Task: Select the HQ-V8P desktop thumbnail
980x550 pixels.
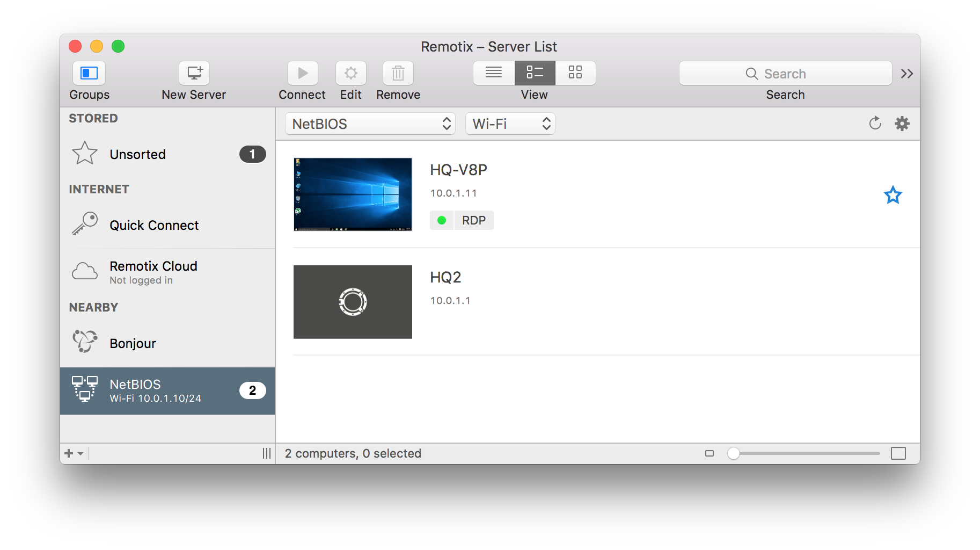Action: pyautogui.click(x=353, y=194)
